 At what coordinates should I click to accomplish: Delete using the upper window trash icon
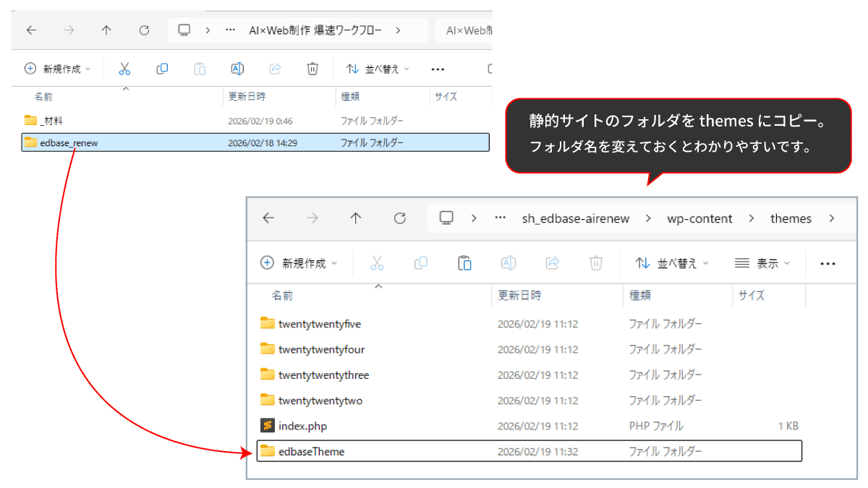tap(312, 69)
